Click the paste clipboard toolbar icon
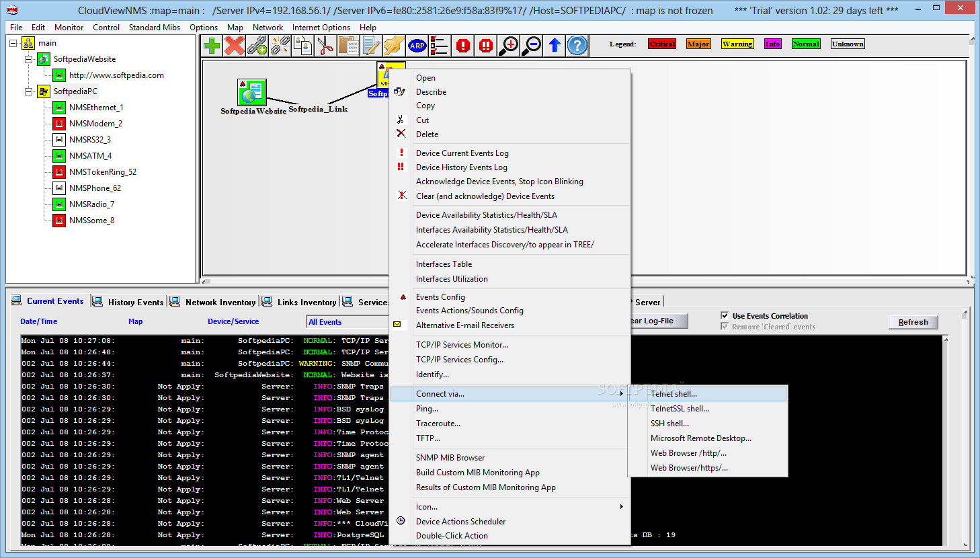 point(349,46)
